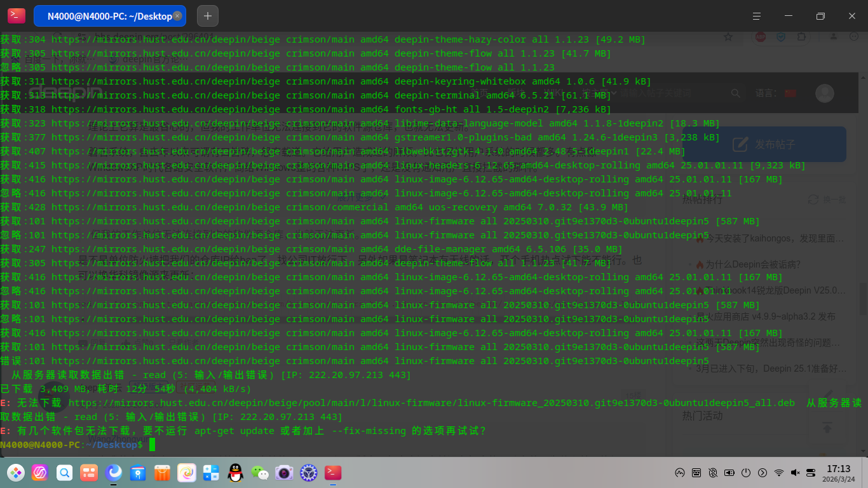
Task: Open WeChat from the dock
Action: [260, 473]
